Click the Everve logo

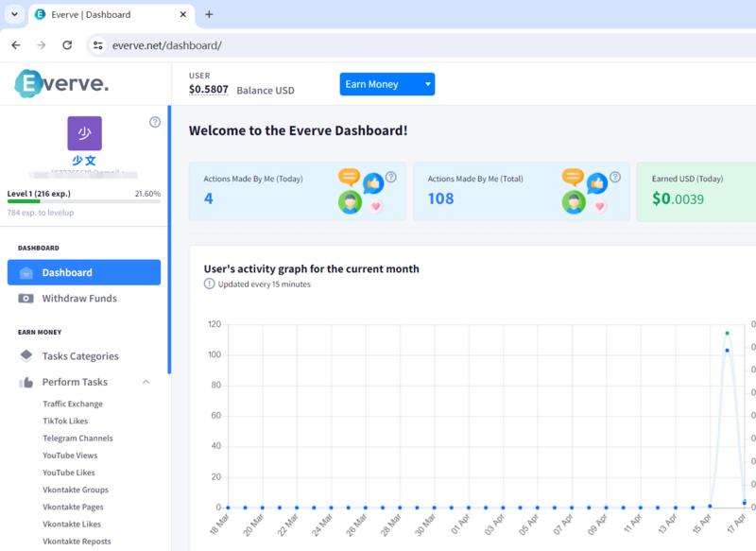61,84
